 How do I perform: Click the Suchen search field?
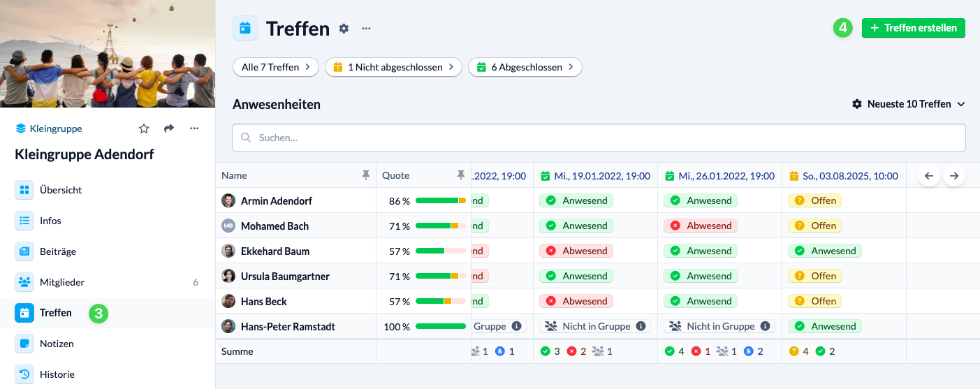599,138
